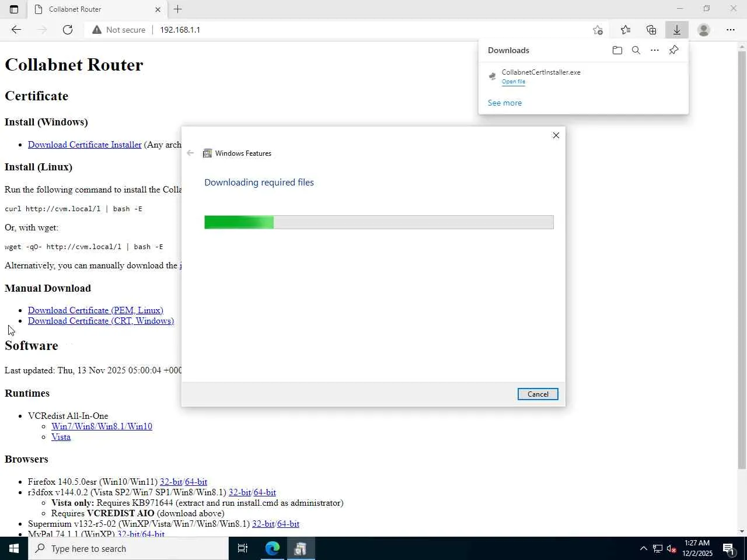Go back using the browser back arrow

tap(16, 30)
